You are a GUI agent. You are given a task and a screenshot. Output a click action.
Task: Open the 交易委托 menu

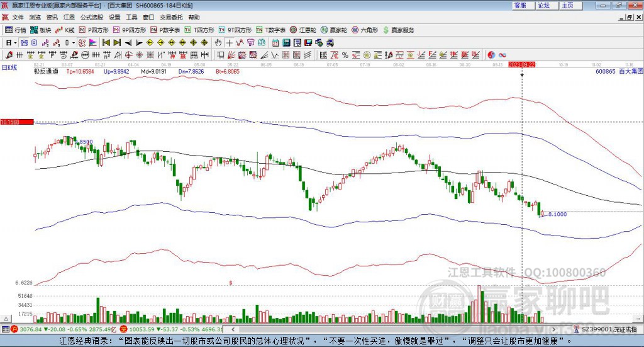[171, 17]
